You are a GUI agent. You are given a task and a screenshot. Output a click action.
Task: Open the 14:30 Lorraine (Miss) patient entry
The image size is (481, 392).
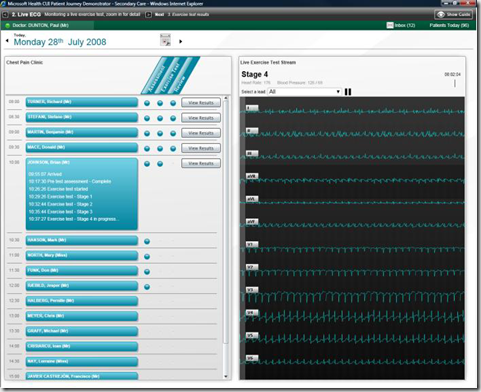click(82, 362)
